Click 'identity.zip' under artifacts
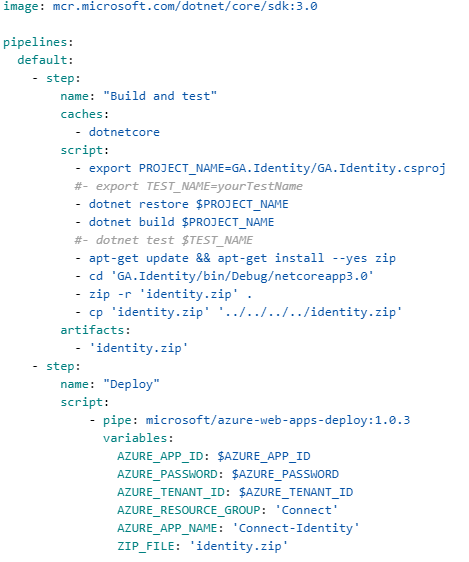469x562 pixels. (x=138, y=348)
